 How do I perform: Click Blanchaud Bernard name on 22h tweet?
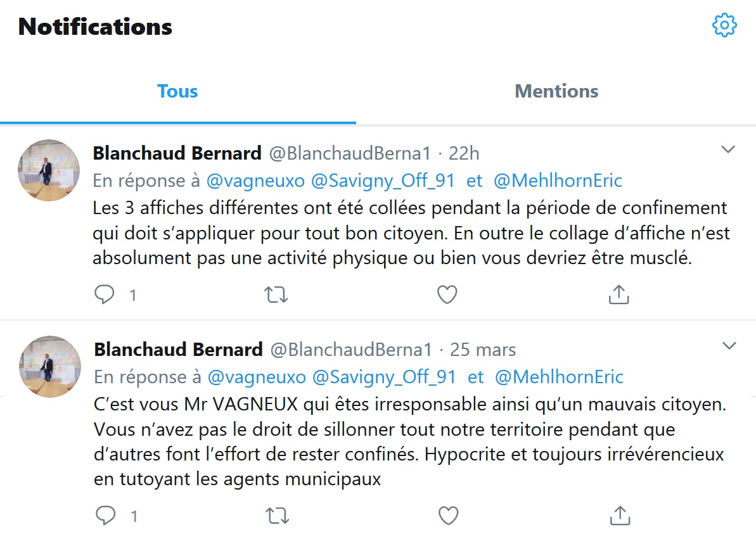click(x=177, y=153)
